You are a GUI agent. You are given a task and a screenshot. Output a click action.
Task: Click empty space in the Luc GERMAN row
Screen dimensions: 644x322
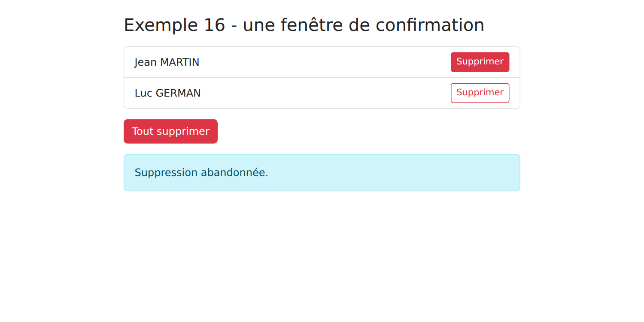[322, 93]
